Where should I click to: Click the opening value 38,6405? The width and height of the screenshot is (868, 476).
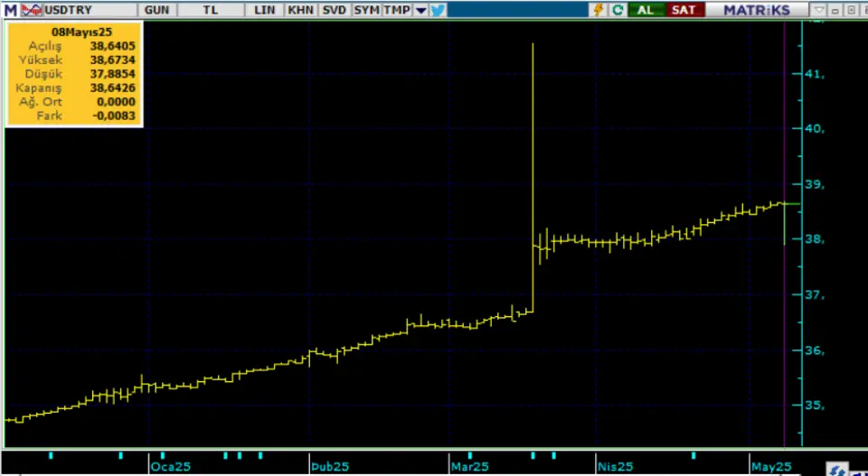pyautogui.click(x=112, y=46)
